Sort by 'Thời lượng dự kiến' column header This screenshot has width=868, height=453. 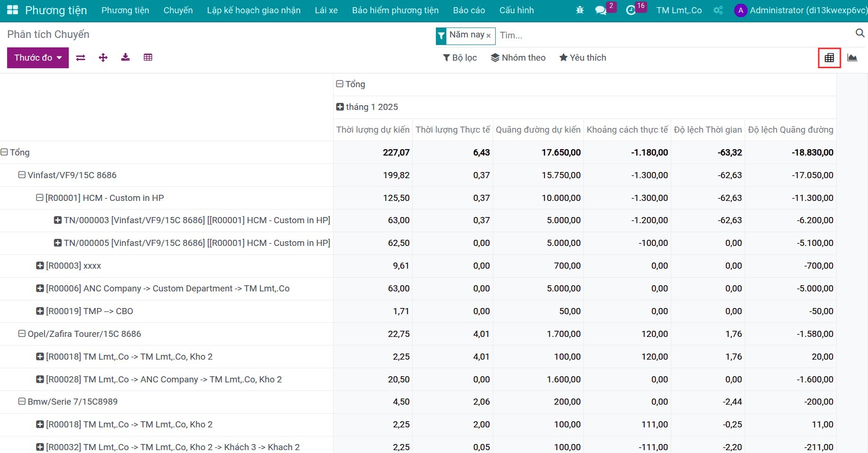pos(373,130)
